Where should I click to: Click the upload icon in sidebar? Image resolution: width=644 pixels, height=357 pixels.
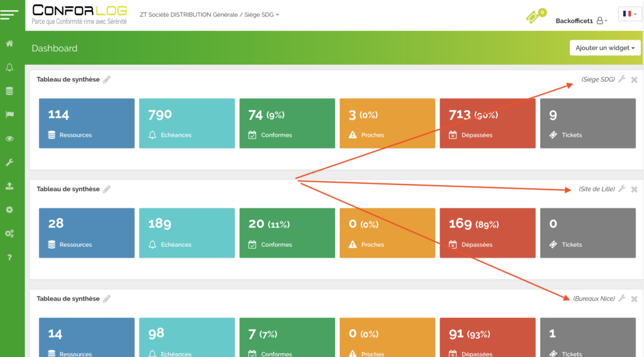(9, 186)
